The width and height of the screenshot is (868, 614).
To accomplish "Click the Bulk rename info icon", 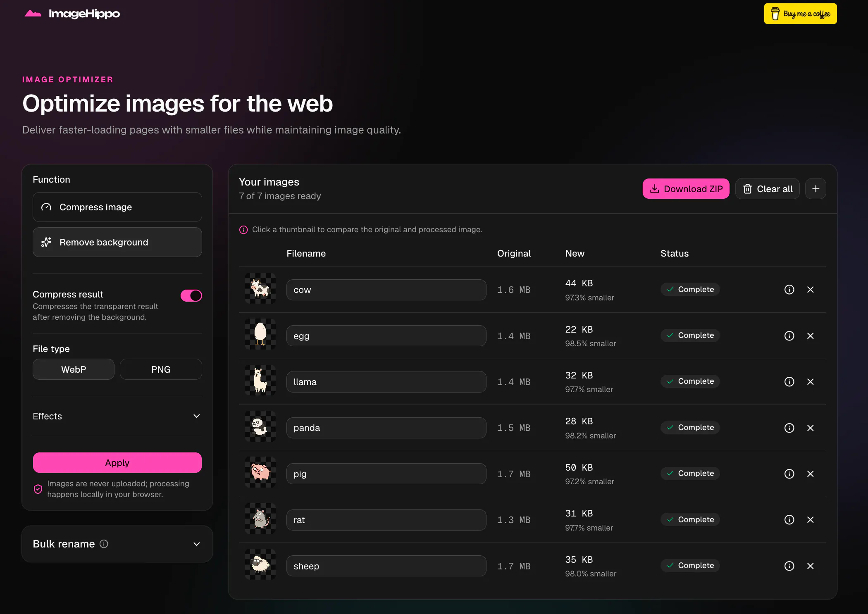I will 104,544.
